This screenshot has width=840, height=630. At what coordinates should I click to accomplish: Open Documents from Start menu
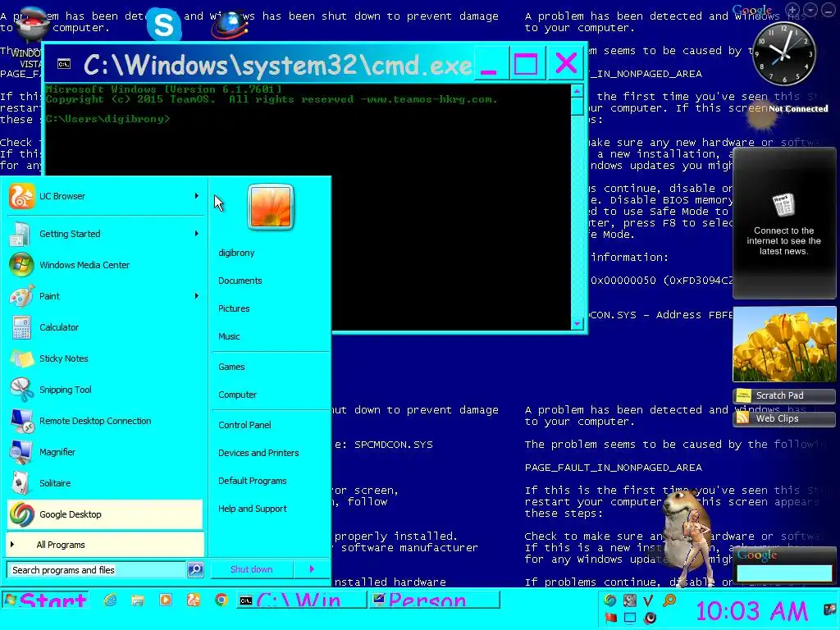click(240, 281)
